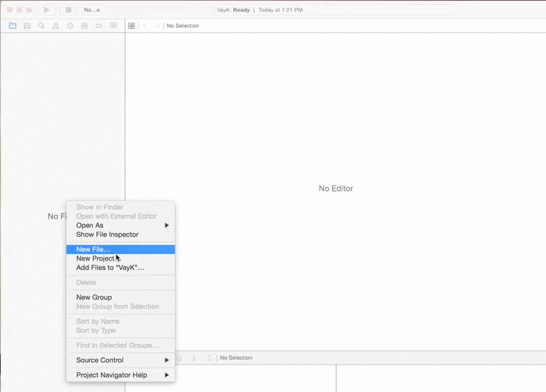Viewport: 546px width, 392px height.
Task: Choose New File… from the context menu
Action: [x=93, y=249]
